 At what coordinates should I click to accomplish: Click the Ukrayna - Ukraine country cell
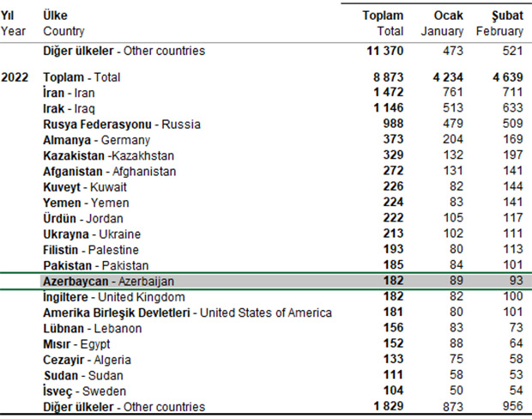pyautogui.click(x=91, y=234)
